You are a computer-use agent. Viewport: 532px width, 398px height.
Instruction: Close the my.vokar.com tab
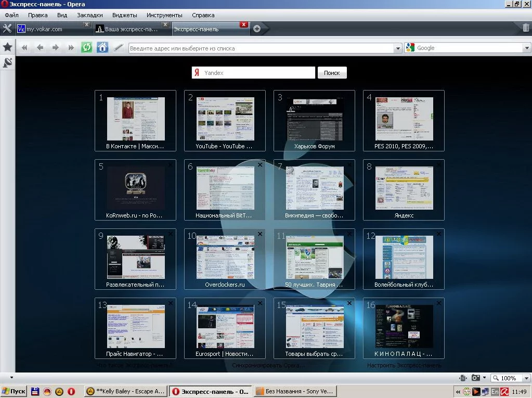[x=86, y=24]
